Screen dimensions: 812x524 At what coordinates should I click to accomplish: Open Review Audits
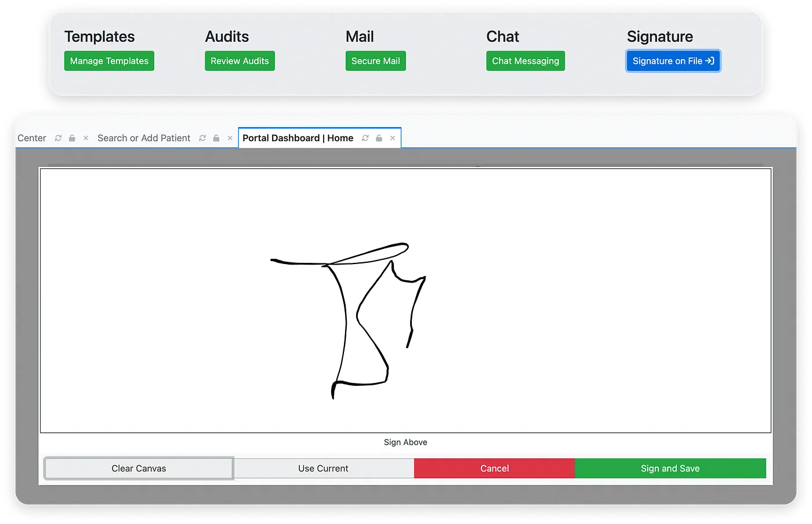pyautogui.click(x=240, y=60)
